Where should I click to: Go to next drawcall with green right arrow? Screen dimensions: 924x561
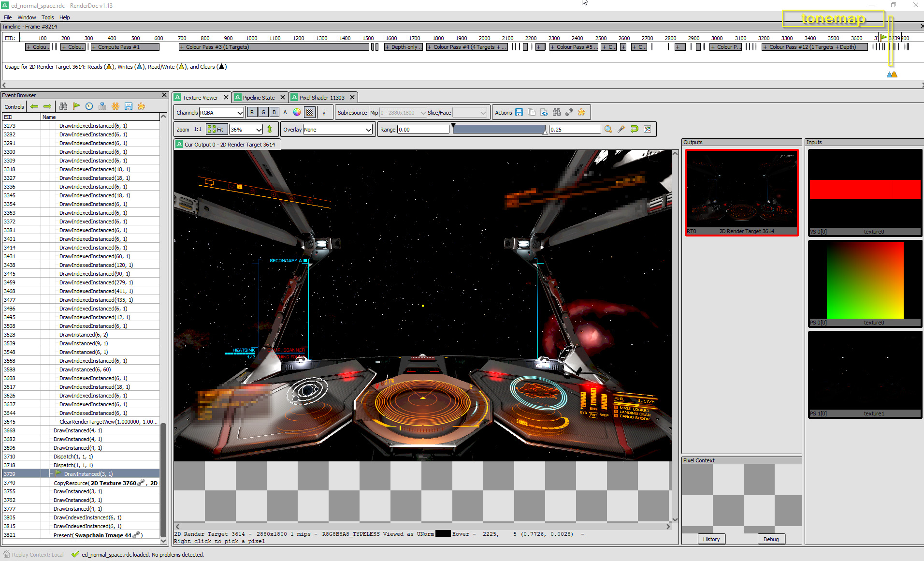pos(47,106)
